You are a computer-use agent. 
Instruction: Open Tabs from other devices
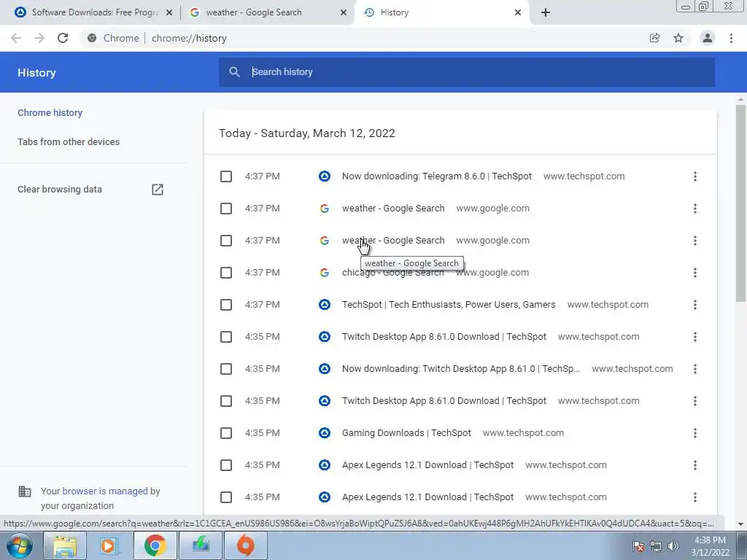tap(69, 142)
